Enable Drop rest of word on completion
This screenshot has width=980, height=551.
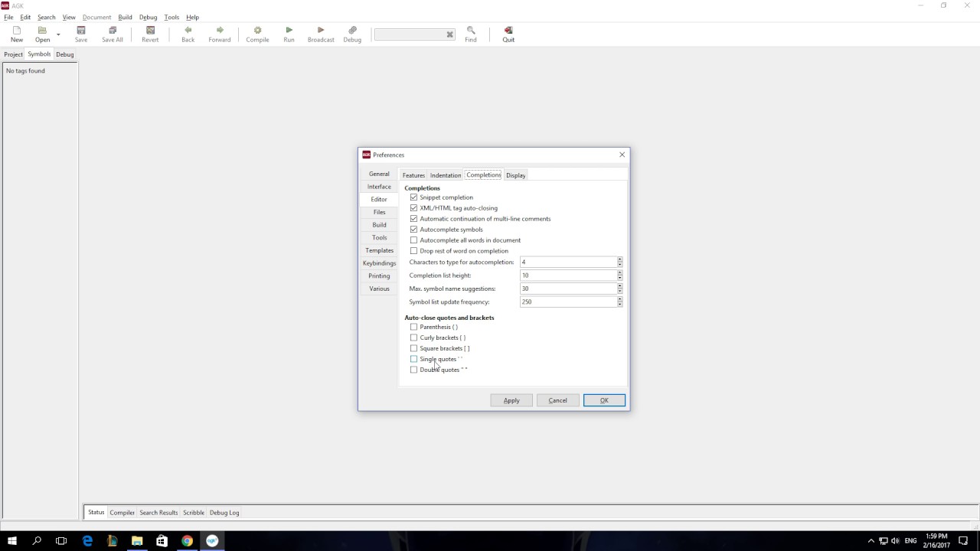pos(414,251)
